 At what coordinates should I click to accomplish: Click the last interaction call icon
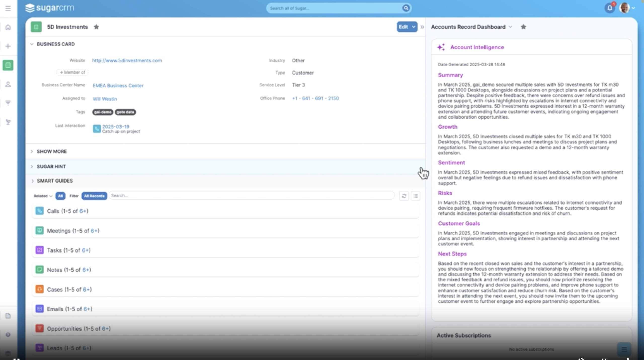coord(97,129)
